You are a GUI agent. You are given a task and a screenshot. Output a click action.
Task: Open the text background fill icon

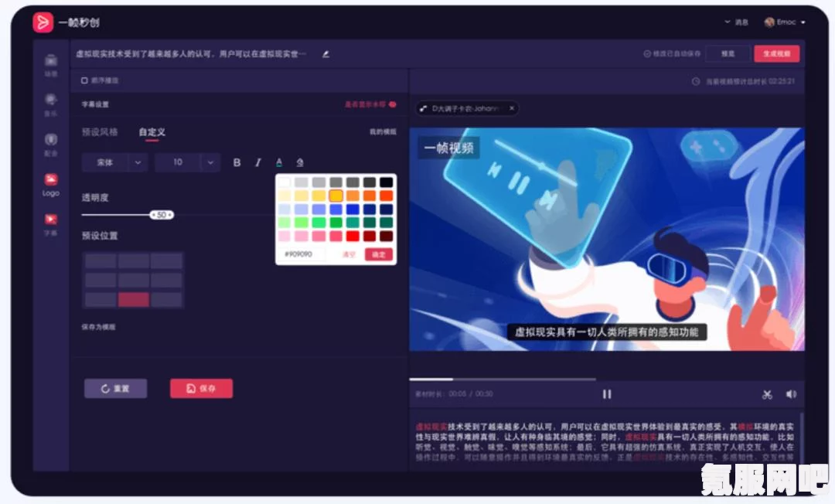pos(300,162)
